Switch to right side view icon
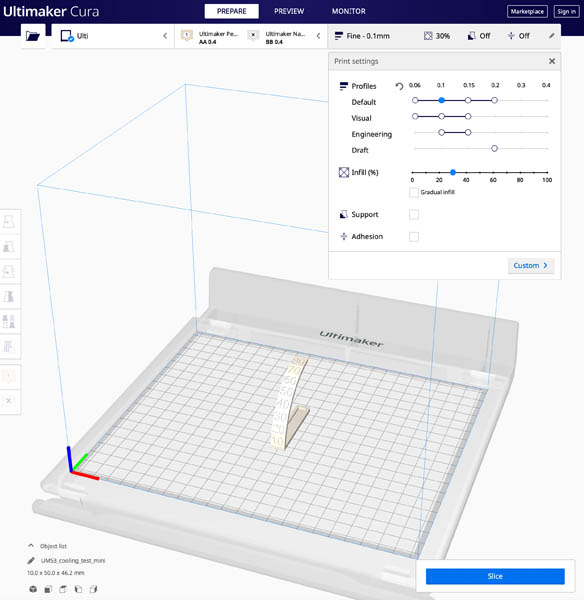Screen dimensions: 584x600 (93, 589)
